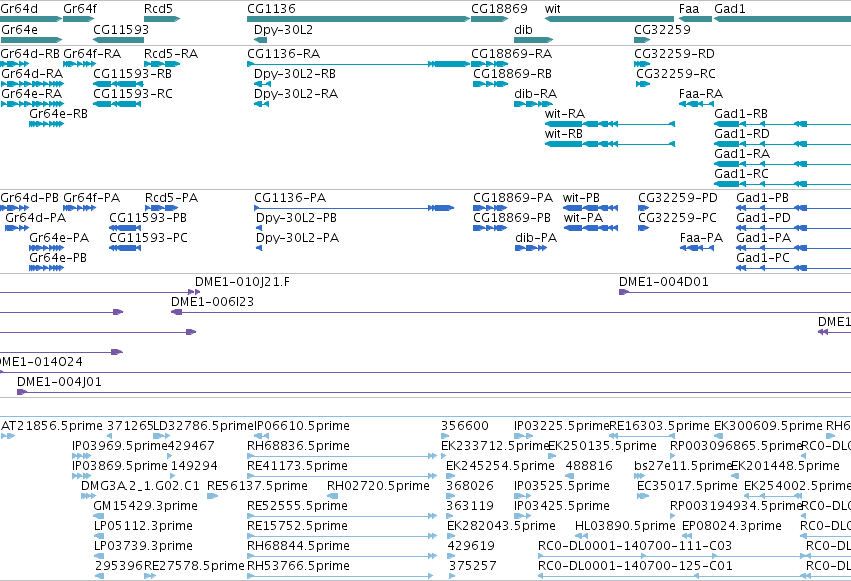
Task: Click the Rcd5 gene label
Action: pos(158,9)
